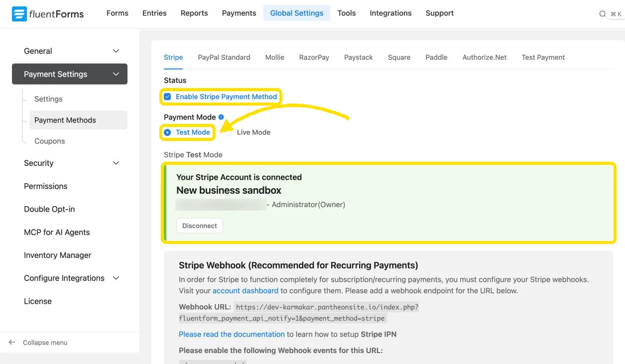Switch to the Square tab
625x364 pixels.
[x=399, y=57]
